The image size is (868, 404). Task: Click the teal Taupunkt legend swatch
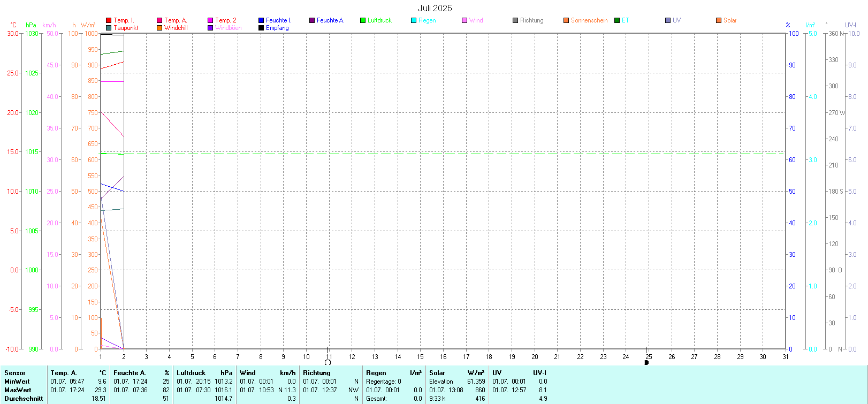click(109, 28)
